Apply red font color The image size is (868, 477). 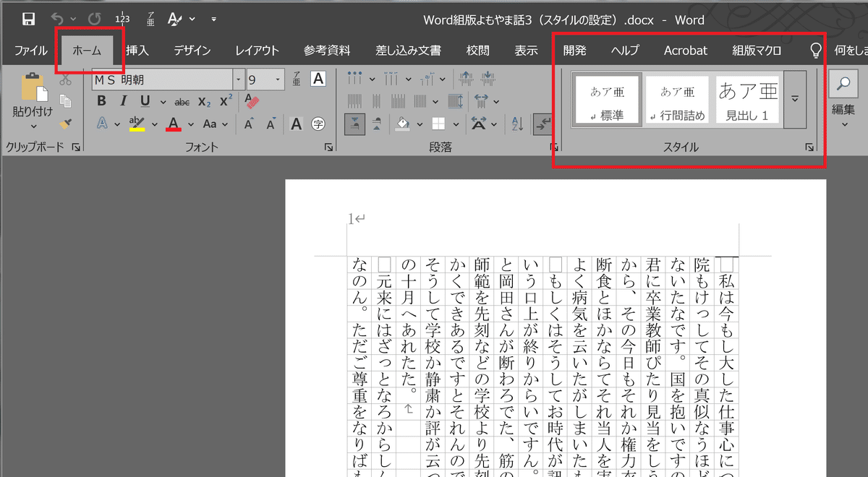click(173, 124)
